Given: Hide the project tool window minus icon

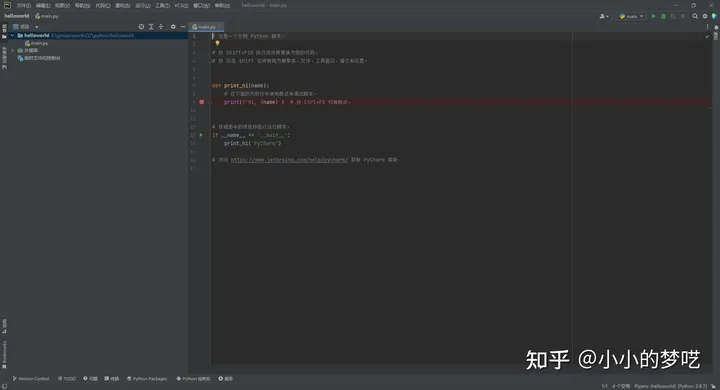Looking at the screenshot, I should point(183,27).
